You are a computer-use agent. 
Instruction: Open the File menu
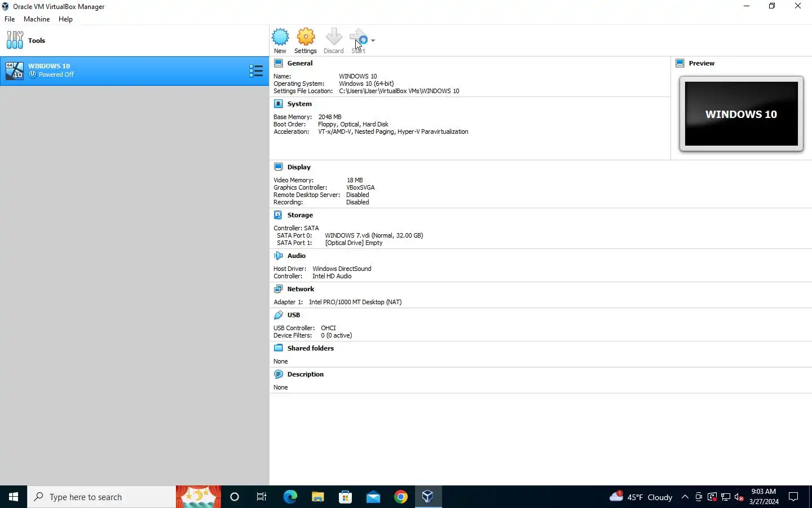coord(10,19)
